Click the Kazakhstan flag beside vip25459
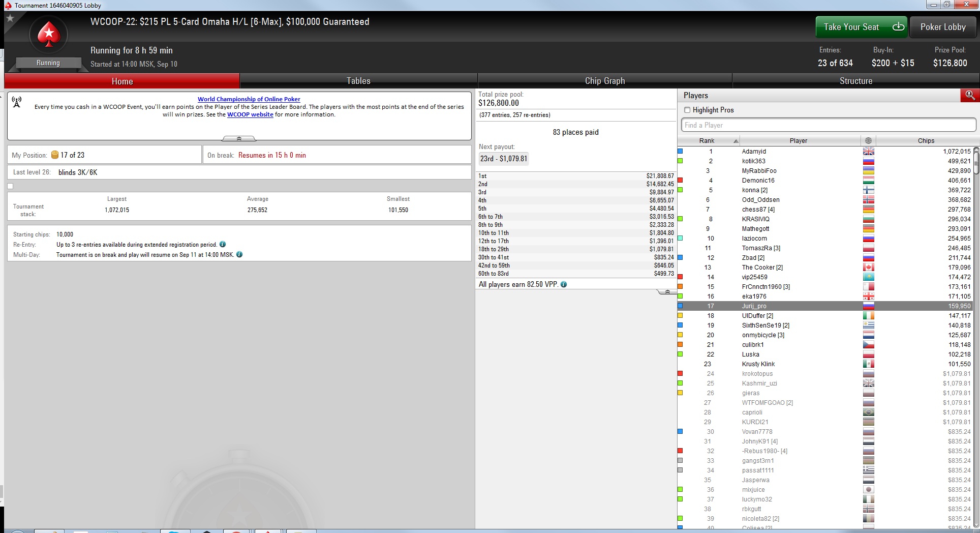Viewport: 980px width, 533px height. [x=869, y=277]
